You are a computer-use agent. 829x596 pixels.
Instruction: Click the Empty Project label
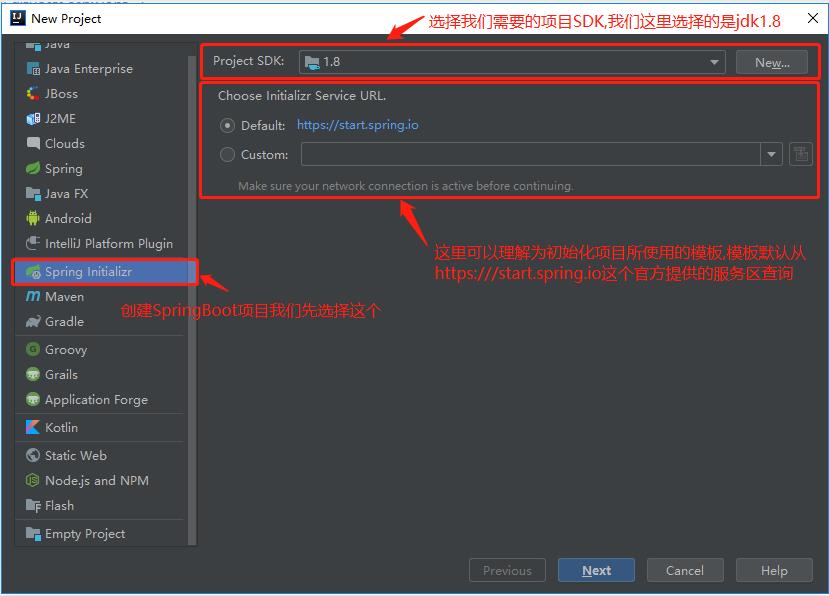(85, 534)
